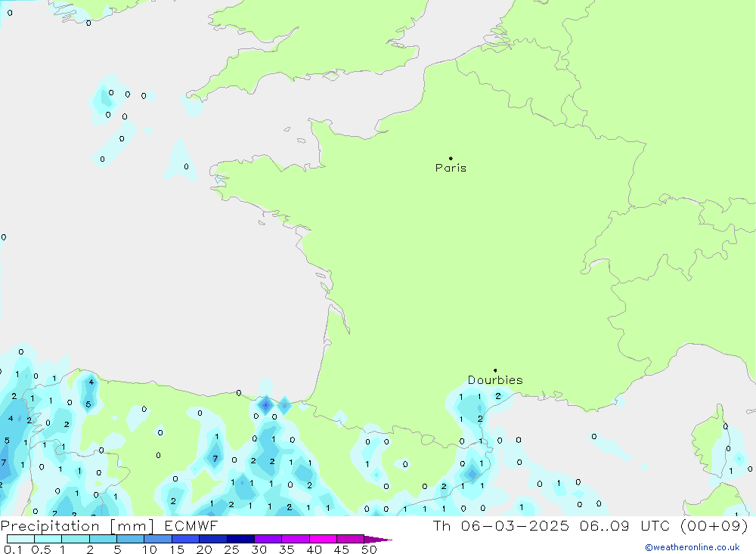Screen dimensions: 756x554
Task: Click the forecast date 'Th 06-03-2025'
Action: 500,525
